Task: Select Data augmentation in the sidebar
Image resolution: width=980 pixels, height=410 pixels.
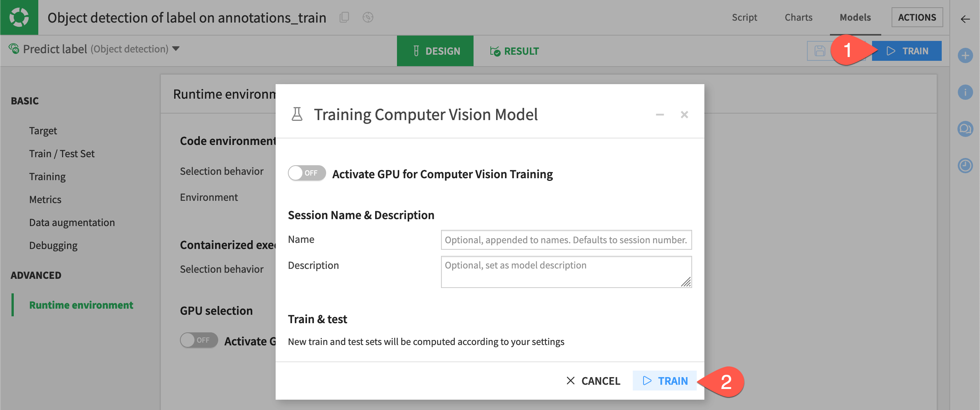Action: pos(72,222)
